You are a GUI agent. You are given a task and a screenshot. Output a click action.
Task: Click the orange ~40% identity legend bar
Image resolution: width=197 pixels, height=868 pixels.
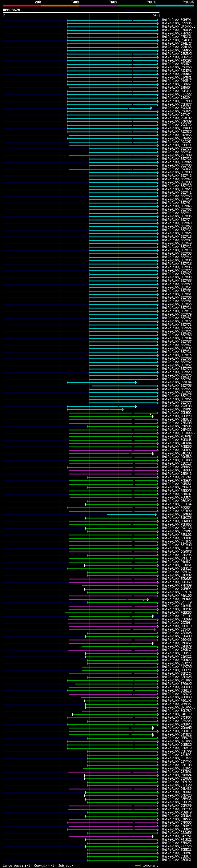[x=60, y=6]
